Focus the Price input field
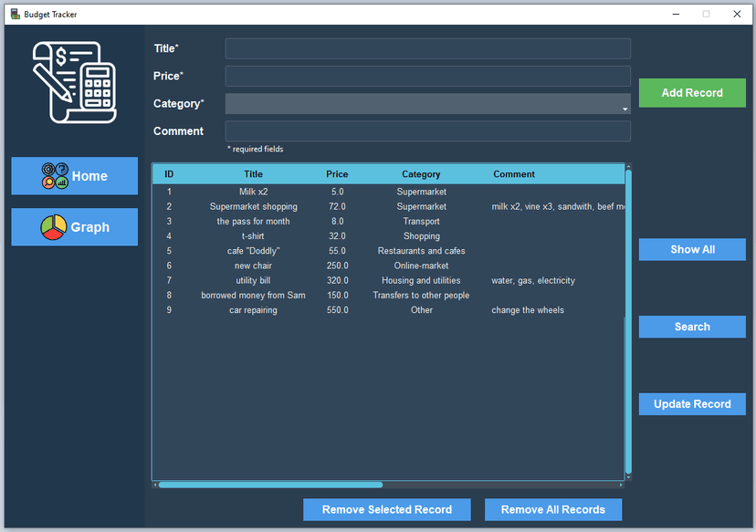 427,77
